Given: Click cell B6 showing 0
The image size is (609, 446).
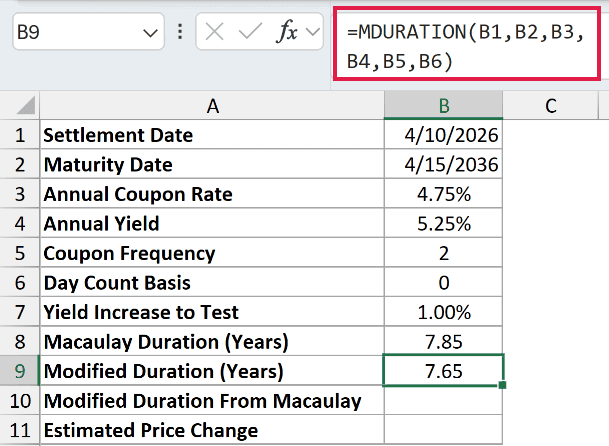Looking at the screenshot, I should point(444,282).
